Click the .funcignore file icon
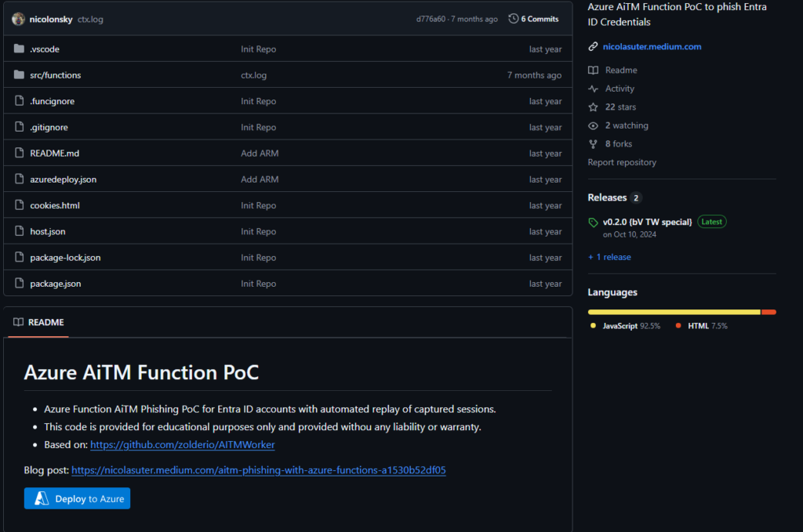This screenshot has height=532, width=803. [x=20, y=101]
